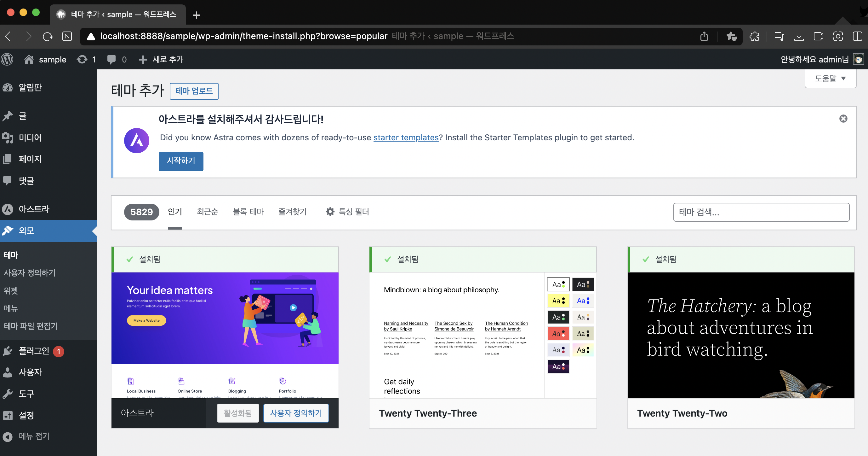Click the browser extensions puzzle icon
Viewport: 868px width, 456px height.
point(754,36)
